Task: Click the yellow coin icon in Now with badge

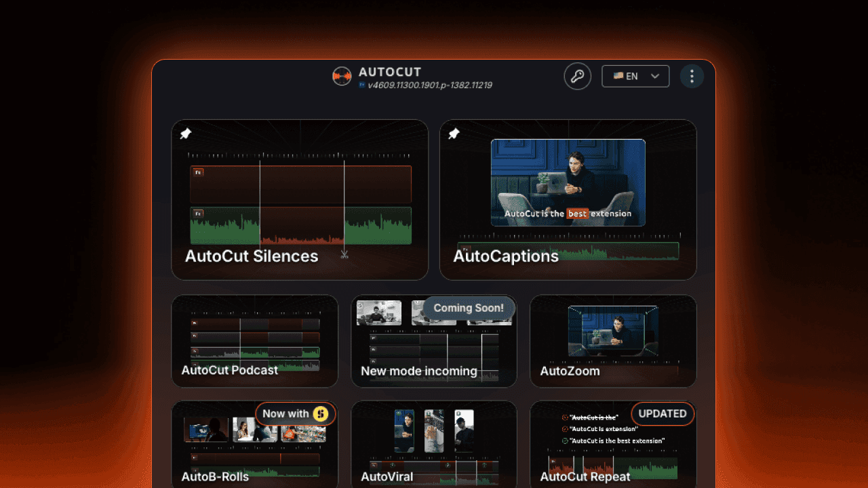Action: coord(320,413)
